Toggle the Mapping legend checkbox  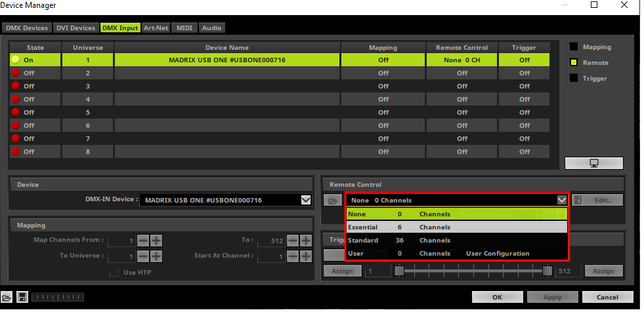pos(574,47)
